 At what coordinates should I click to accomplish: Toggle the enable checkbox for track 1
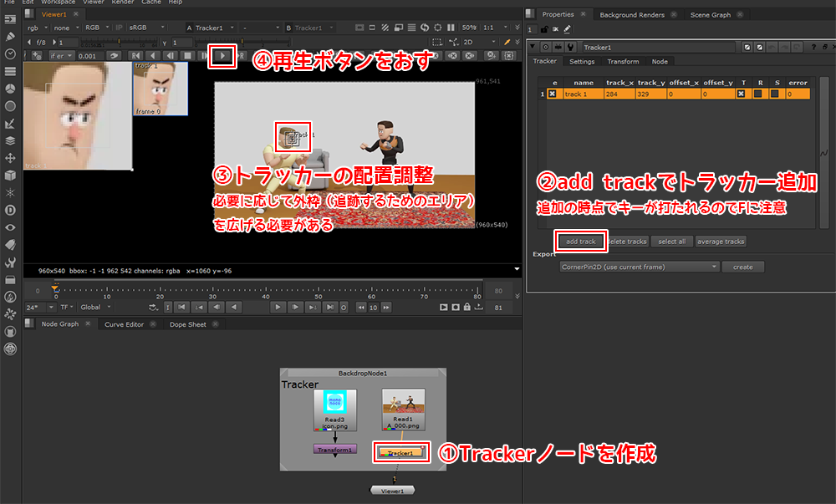[x=552, y=94]
